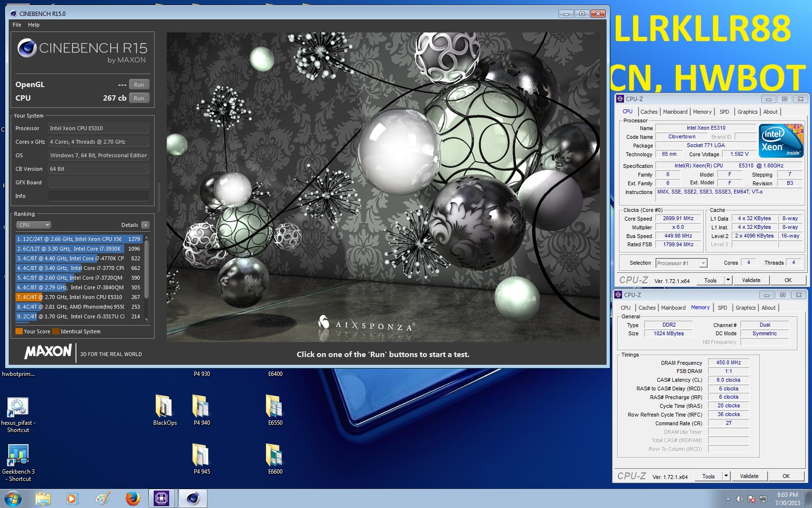Open SPD tab in lower CPU-Z window
812x508 pixels.
tap(722, 308)
